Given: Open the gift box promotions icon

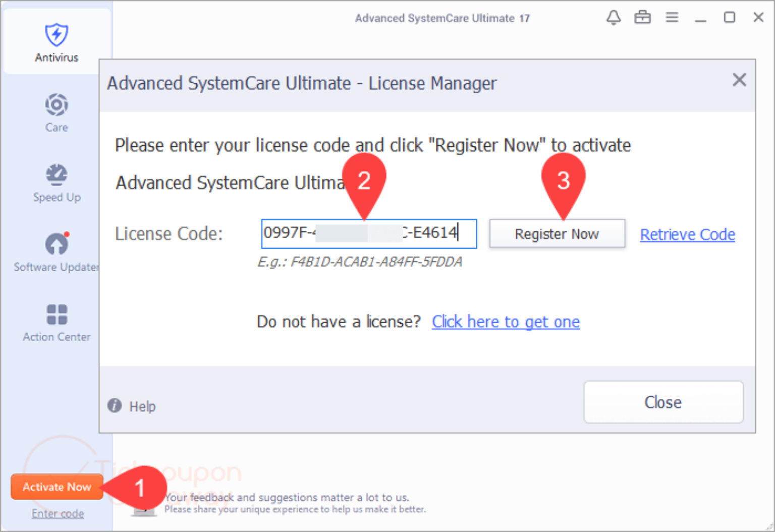Looking at the screenshot, I should coord(643,17).
